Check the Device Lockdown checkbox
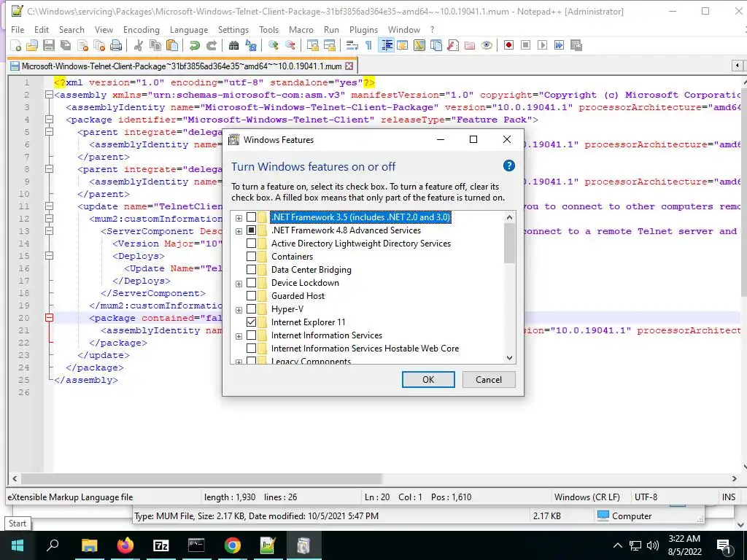This screenshot has width=747, height=560. coord(251,283)
